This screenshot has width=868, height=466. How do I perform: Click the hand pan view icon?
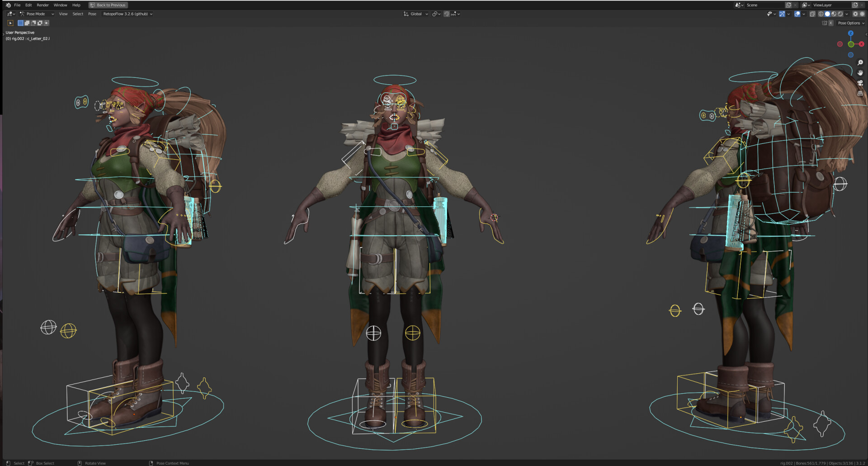coord(860,73)
